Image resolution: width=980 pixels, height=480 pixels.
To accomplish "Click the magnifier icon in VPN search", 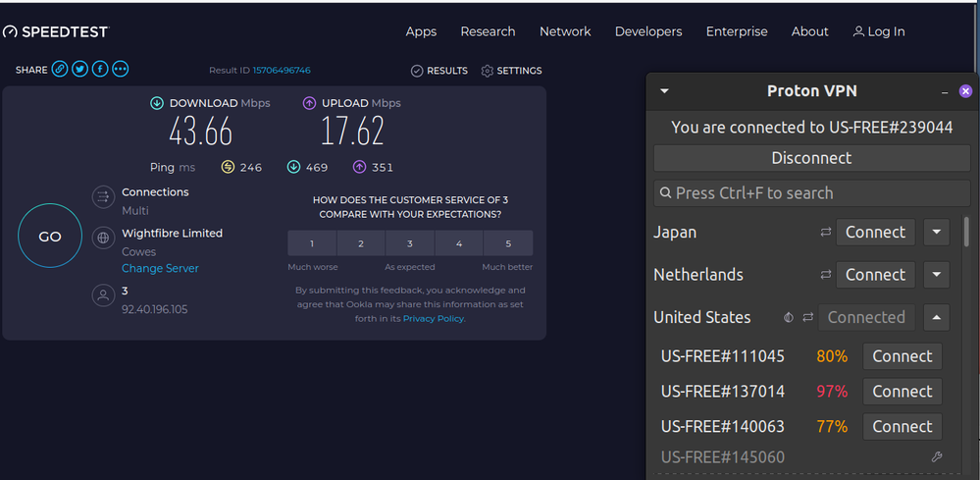I will tap(666, 193).
